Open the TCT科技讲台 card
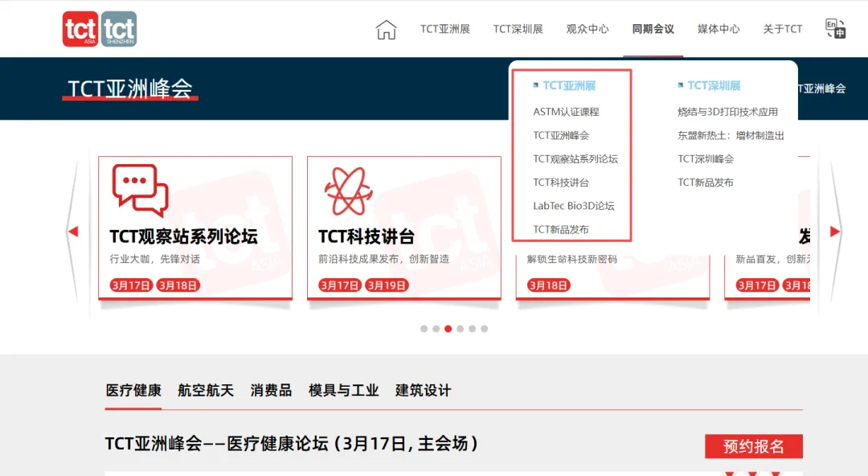868x476 pixels. [x=404, y=228]
